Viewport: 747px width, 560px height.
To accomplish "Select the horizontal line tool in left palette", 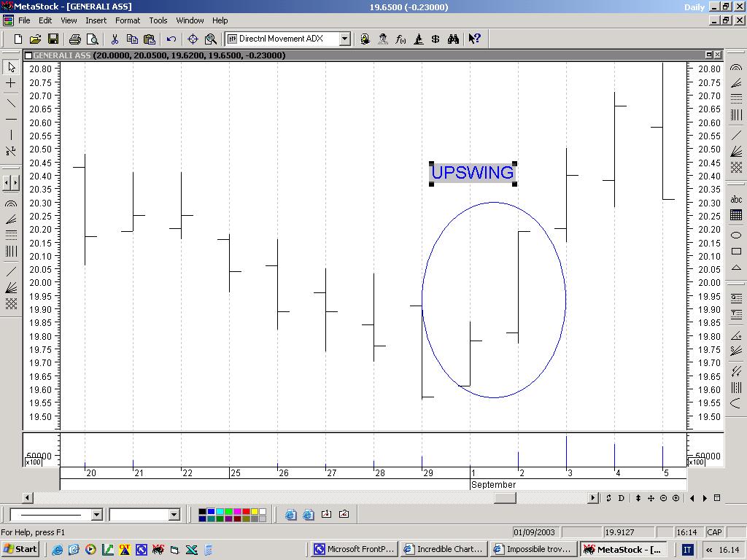I will click(11, 119).
